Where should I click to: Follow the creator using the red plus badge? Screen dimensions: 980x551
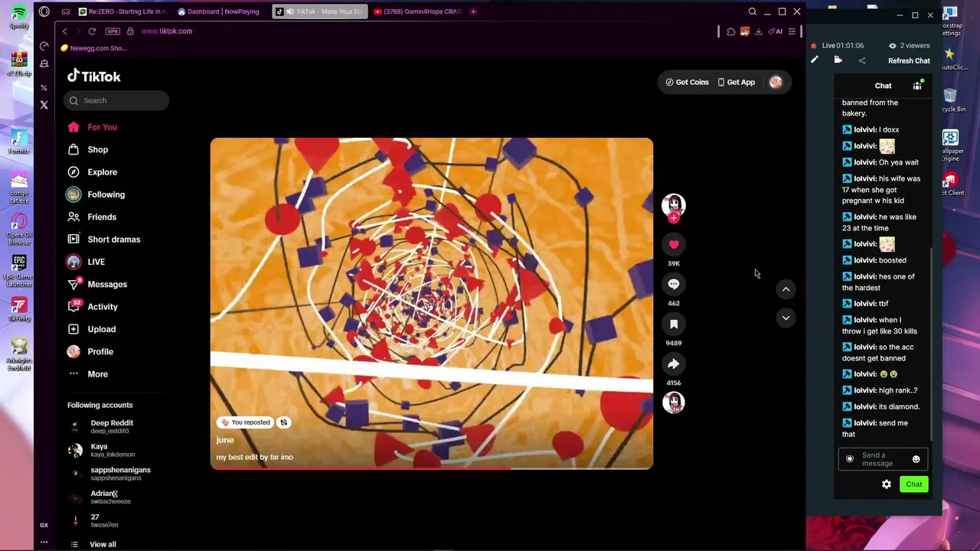pos(674,218)
